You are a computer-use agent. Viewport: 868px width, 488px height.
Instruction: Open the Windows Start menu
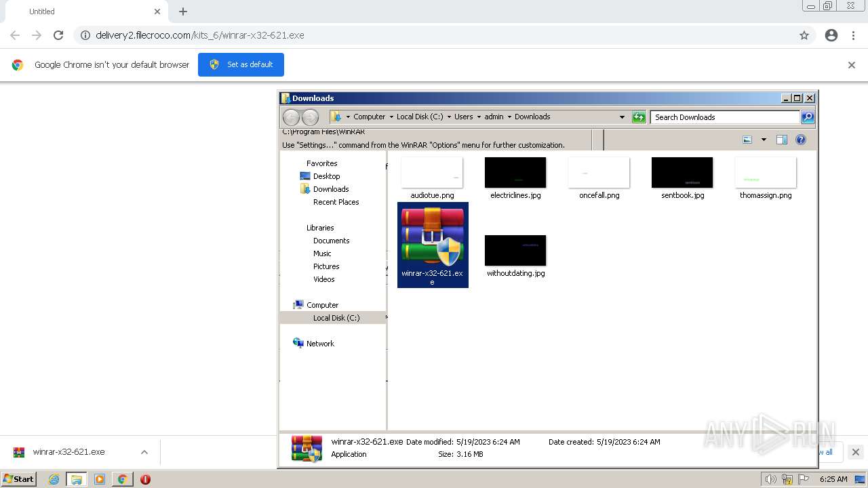pyautogui.click(x=18, y=479)
